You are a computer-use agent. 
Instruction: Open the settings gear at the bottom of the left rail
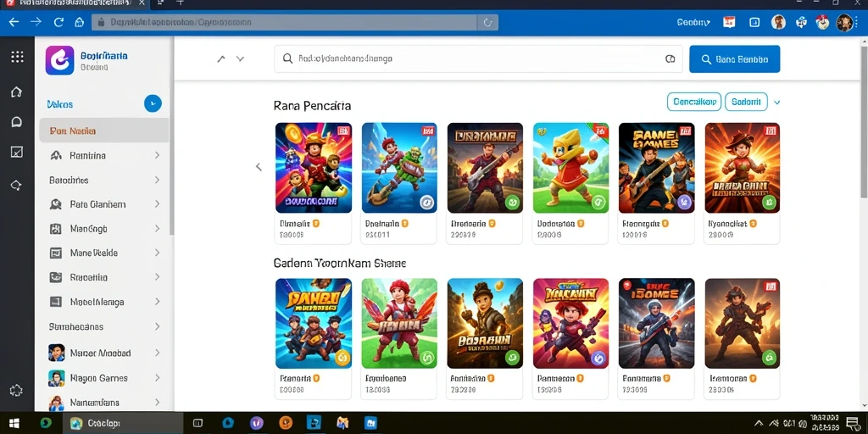tap(16, 390)
